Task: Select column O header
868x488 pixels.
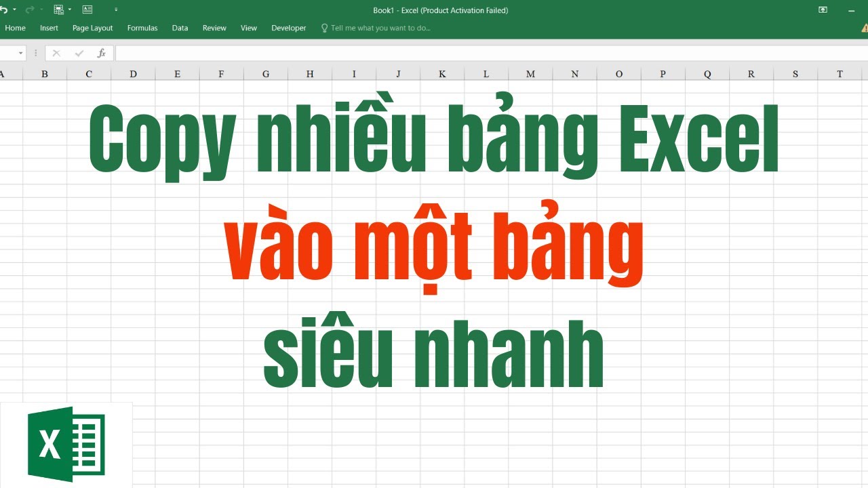Action: click(619, 74)
